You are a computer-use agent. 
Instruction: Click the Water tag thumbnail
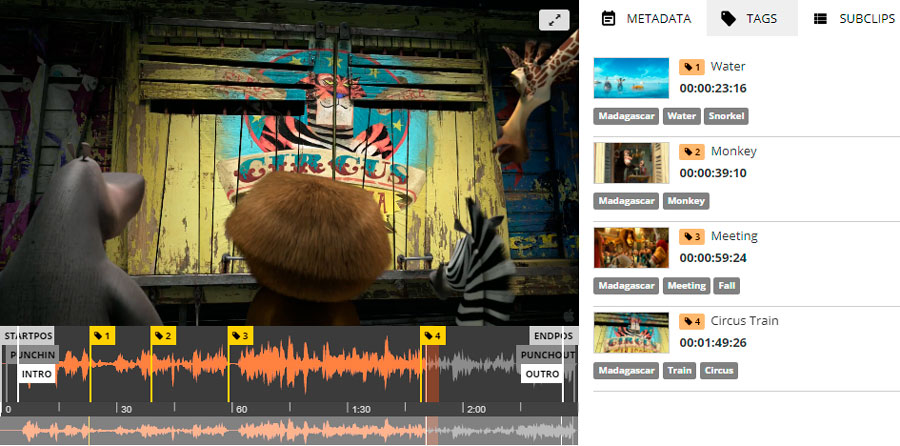pos(631,78)
